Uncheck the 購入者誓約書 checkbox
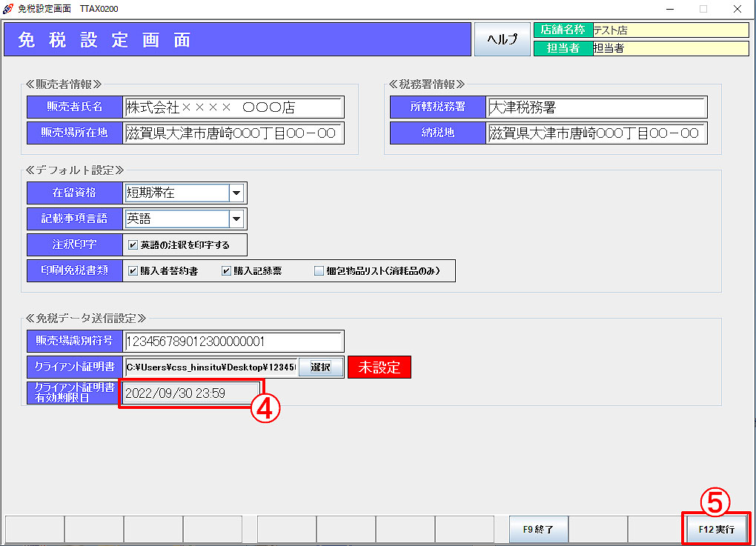Viewport: 756px width, 546px height. (133, 271)
